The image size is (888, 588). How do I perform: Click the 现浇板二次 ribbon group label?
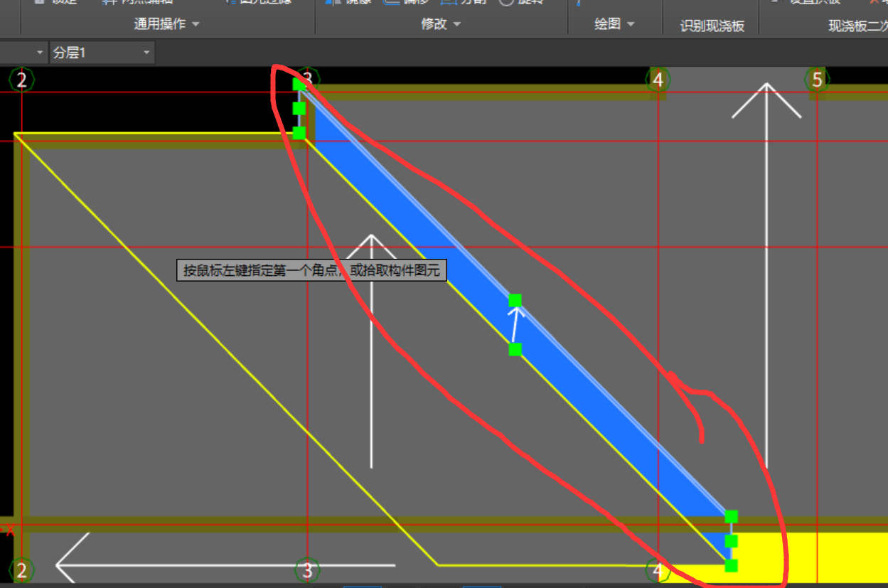pyautogui.click(x=859, y=26)
